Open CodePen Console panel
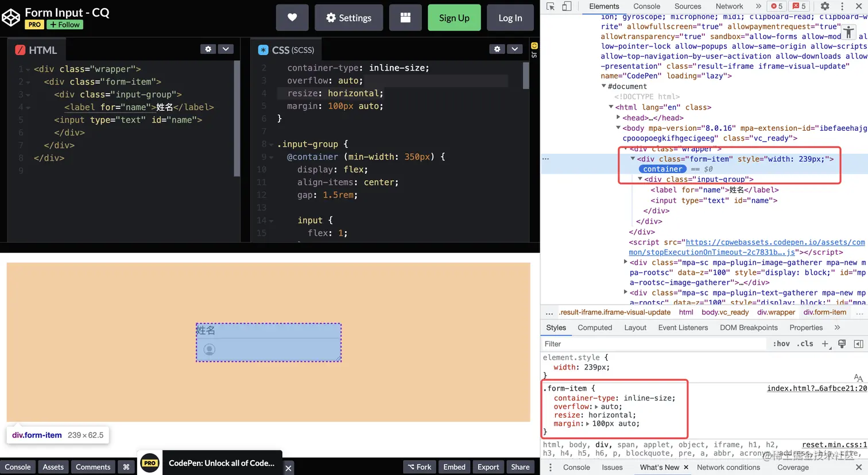 pos(18,467)
